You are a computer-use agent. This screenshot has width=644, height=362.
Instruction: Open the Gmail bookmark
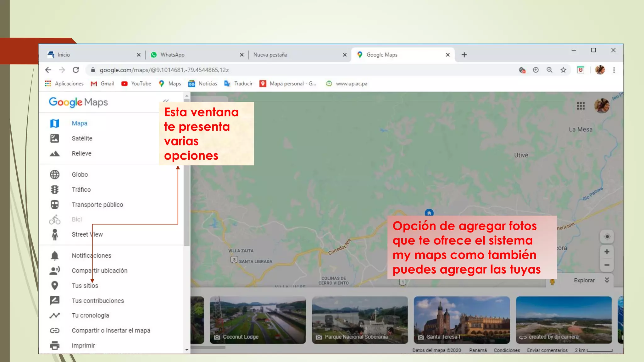click(102, 84)
